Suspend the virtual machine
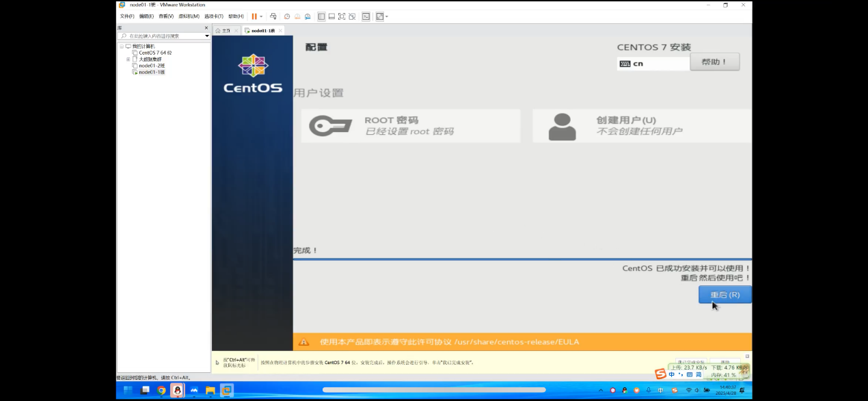868x401 pixels. click(254, 16)
